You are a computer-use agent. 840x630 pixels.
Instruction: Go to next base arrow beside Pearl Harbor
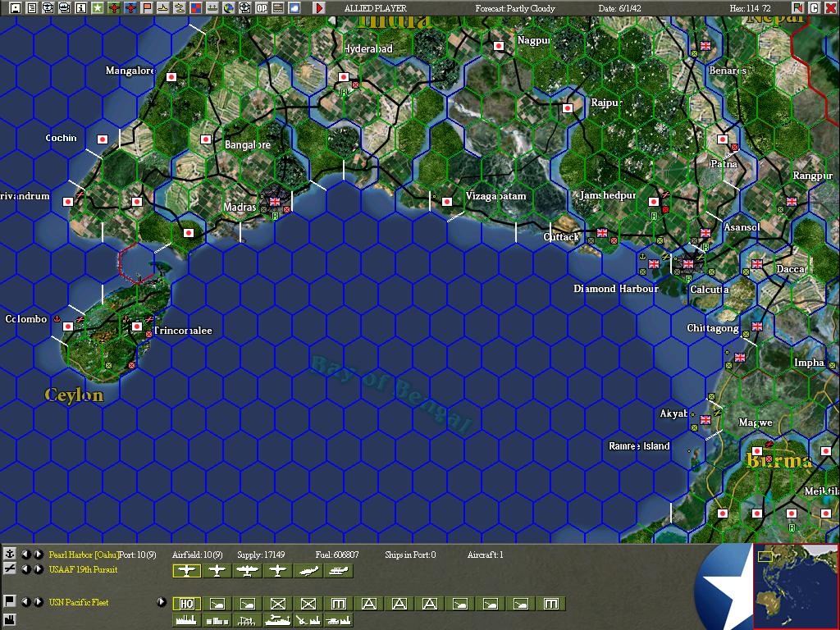click(38, 555)
